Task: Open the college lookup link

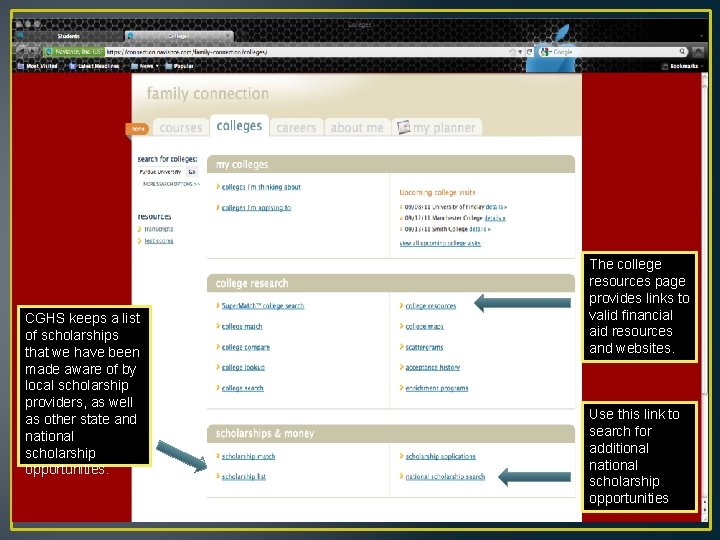Action: (243, 367)
